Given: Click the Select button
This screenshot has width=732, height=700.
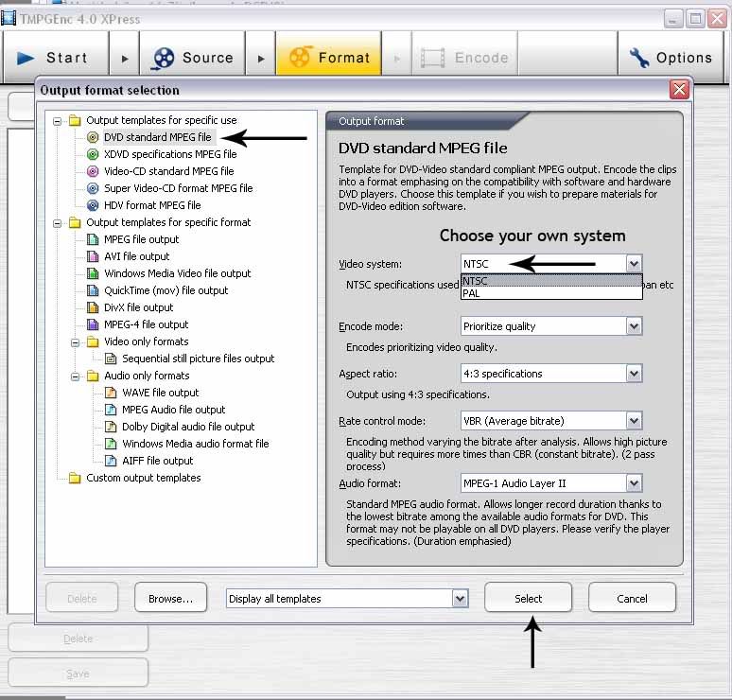Looking at the screenshot, I should point(528,597).
